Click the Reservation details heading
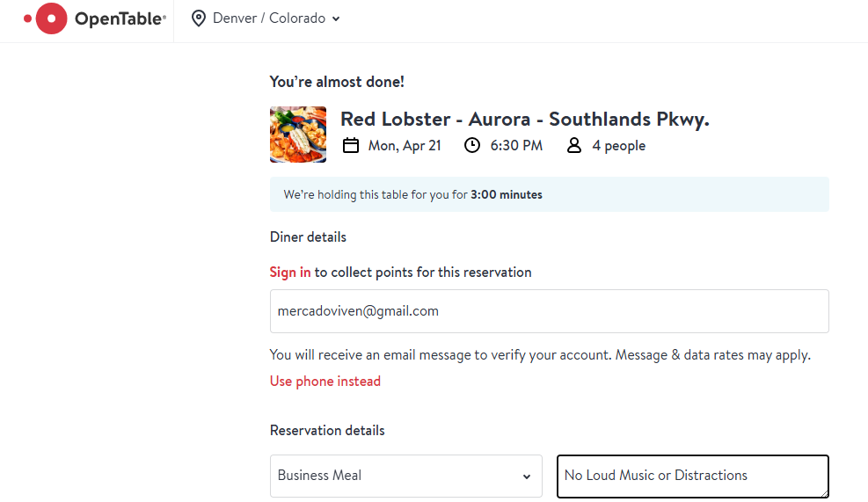 click(327, 431)
